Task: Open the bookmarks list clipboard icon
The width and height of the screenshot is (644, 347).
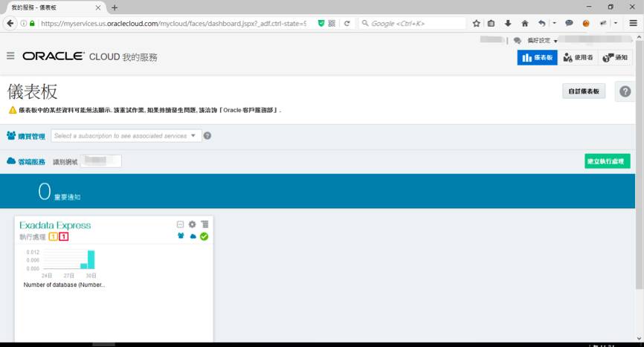Action: (492, 23)
